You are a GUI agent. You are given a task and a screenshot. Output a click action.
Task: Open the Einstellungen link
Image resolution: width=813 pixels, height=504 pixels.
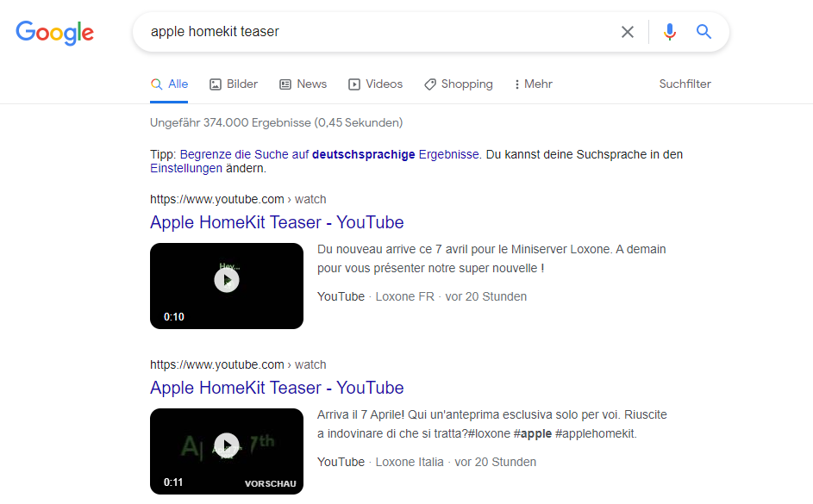click(x=186, y=168)
